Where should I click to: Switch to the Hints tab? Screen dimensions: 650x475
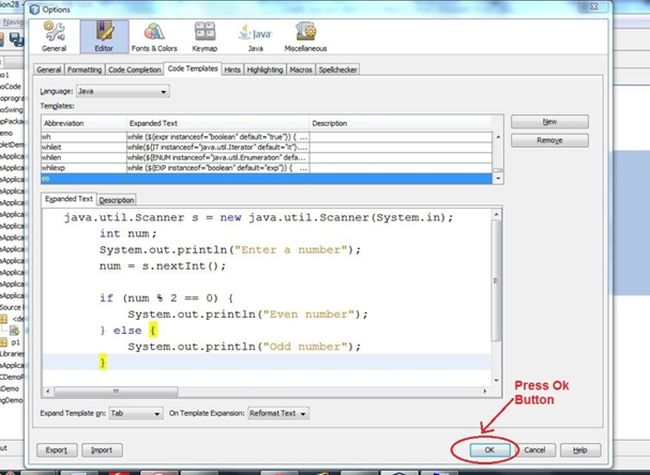[x=232, y=70]
